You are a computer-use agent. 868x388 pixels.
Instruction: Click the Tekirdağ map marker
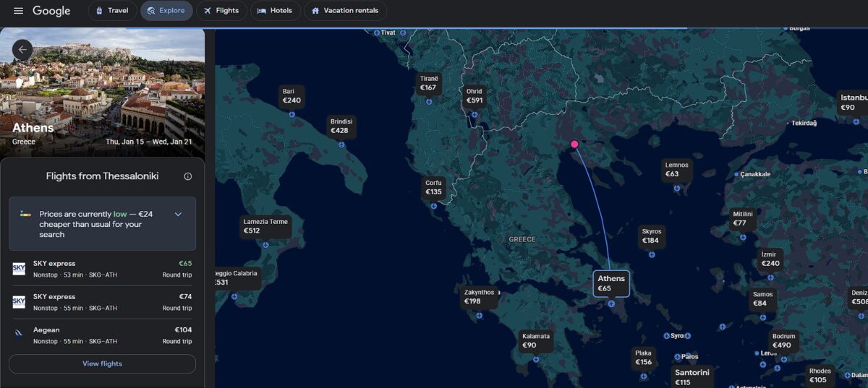click(787, 124)
